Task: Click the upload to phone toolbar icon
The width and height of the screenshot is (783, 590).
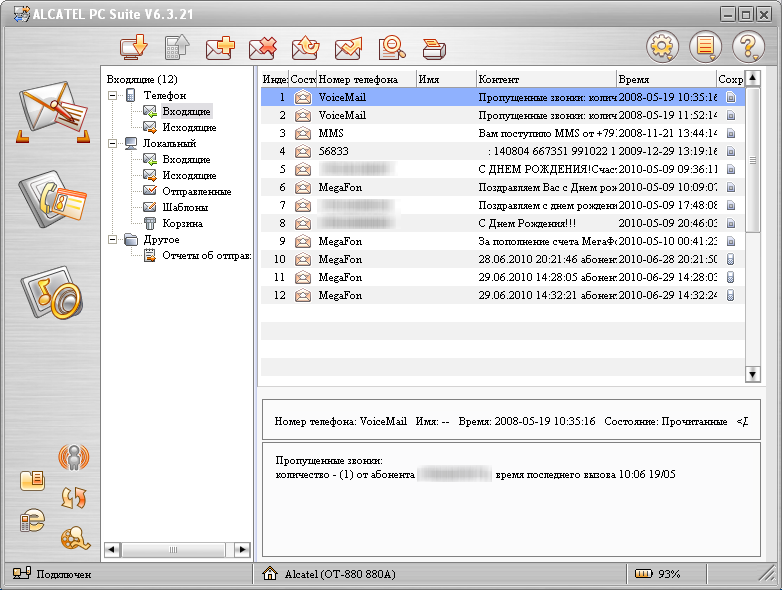Action: (x=177, y=48)
